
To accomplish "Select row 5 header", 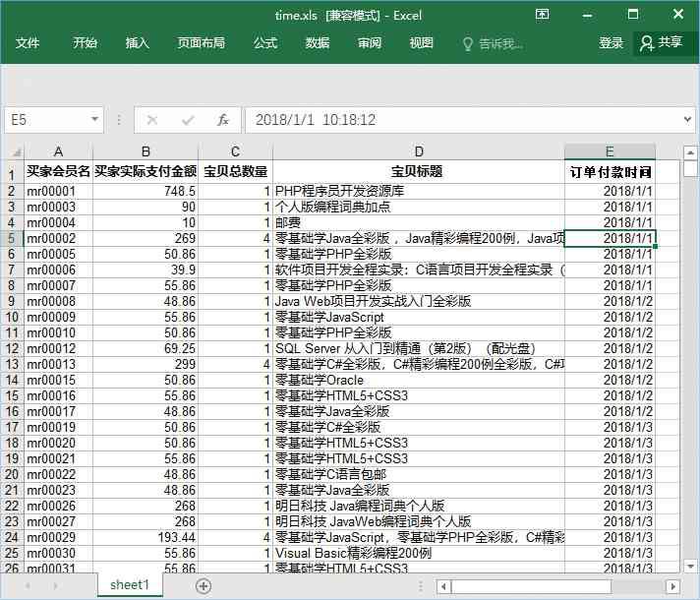I will (x=12, y=239).
